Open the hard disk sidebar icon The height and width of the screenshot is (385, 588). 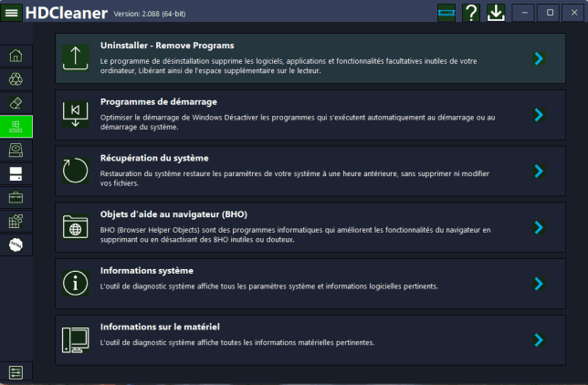[16, 150]
